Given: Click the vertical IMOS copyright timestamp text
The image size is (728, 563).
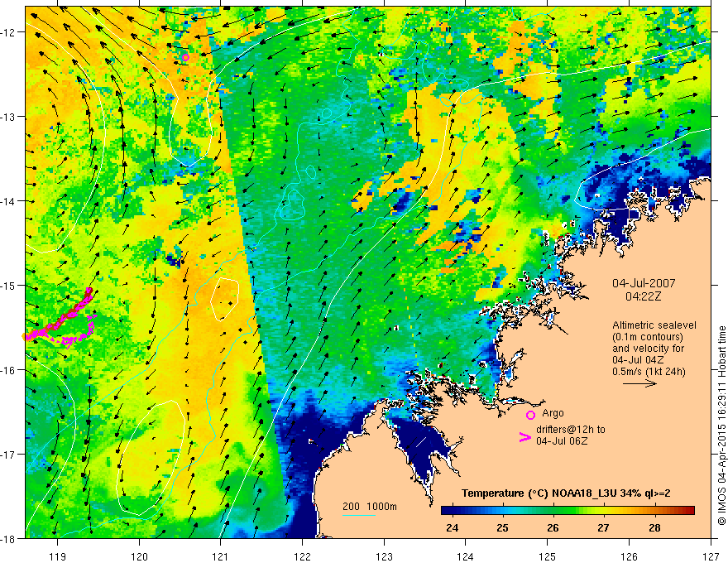Looking at the screenshot, I should (722, 426).
